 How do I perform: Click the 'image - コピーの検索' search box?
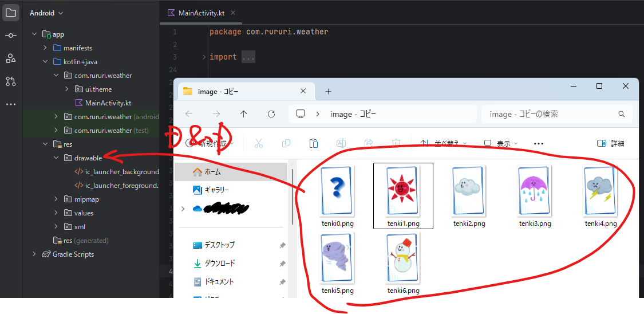coord(556,114)
